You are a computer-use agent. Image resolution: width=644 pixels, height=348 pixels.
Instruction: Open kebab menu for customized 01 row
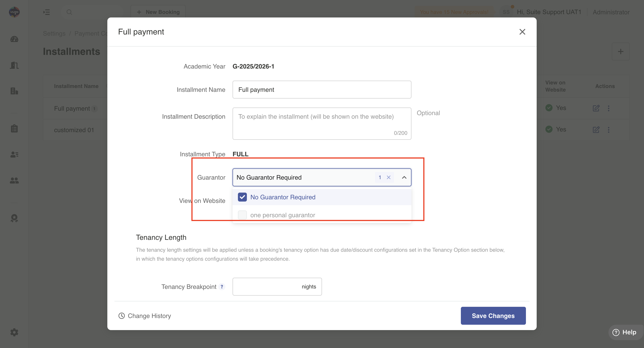click(x=609, y=130)
